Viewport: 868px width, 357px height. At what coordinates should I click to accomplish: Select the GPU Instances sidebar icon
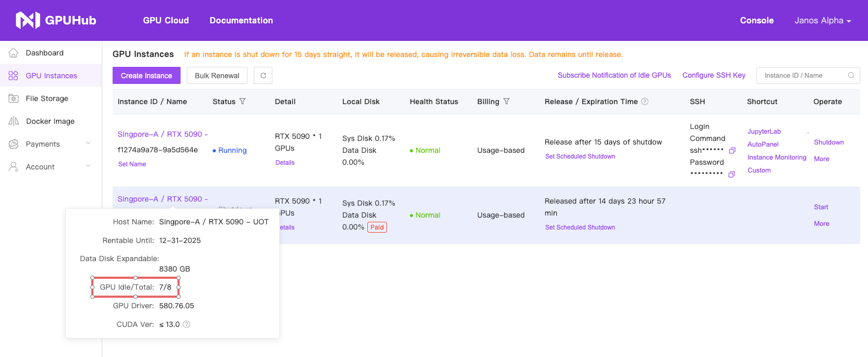coord(13,76)
